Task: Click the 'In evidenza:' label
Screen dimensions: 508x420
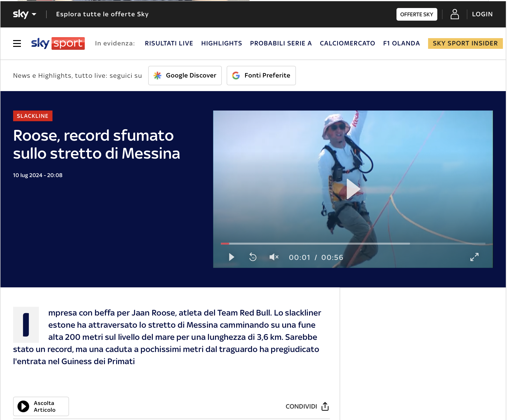Action: tap(115, 43)
